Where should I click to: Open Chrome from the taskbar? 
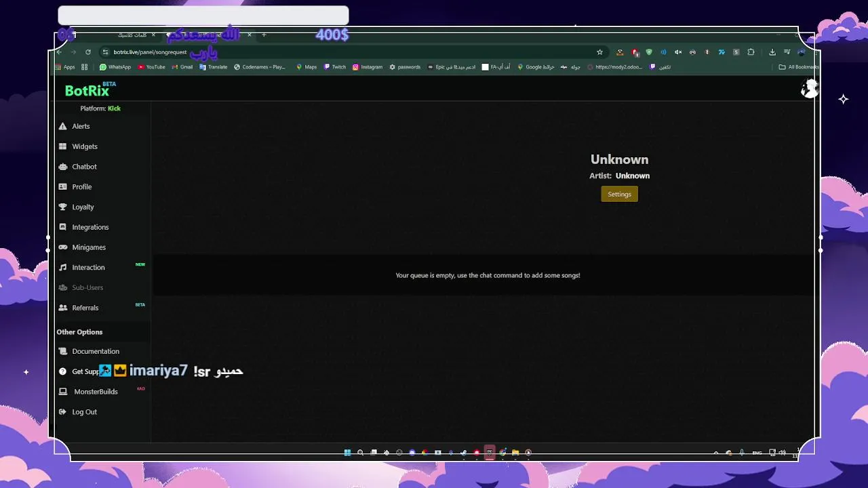502,453
